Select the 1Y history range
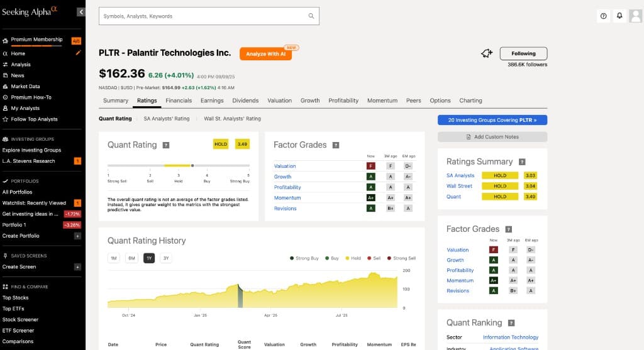This screenshot has width=644, height=350. pos(149,258)
